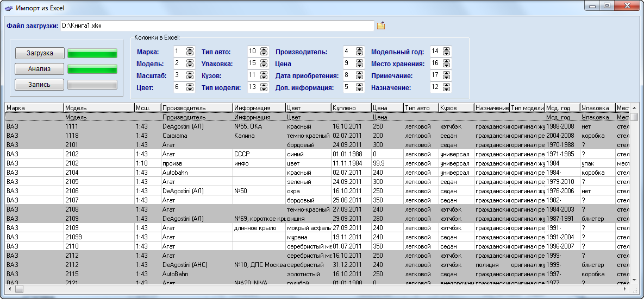Click the Мод. год column header

click(562, 108)
